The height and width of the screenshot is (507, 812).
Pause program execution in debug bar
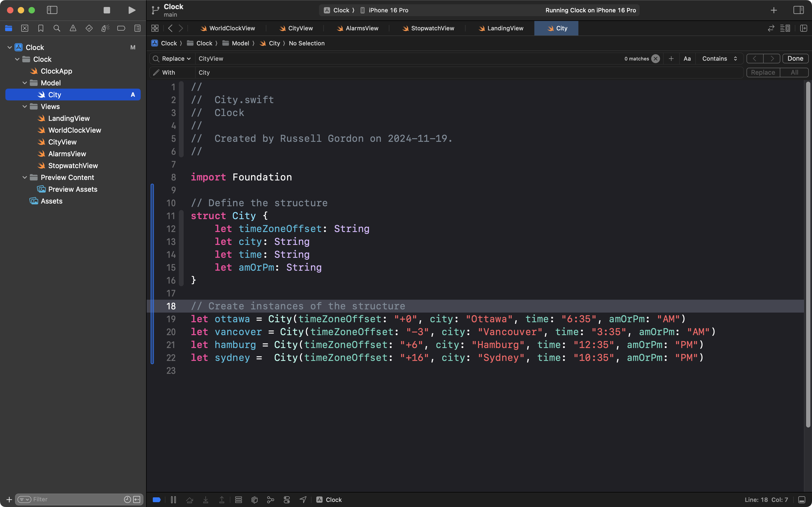click(173, 500)
